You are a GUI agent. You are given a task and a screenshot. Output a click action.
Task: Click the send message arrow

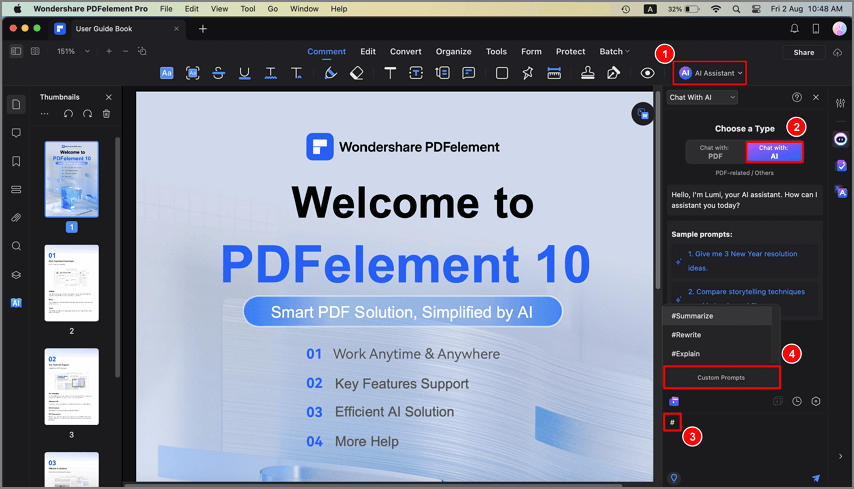816,478
